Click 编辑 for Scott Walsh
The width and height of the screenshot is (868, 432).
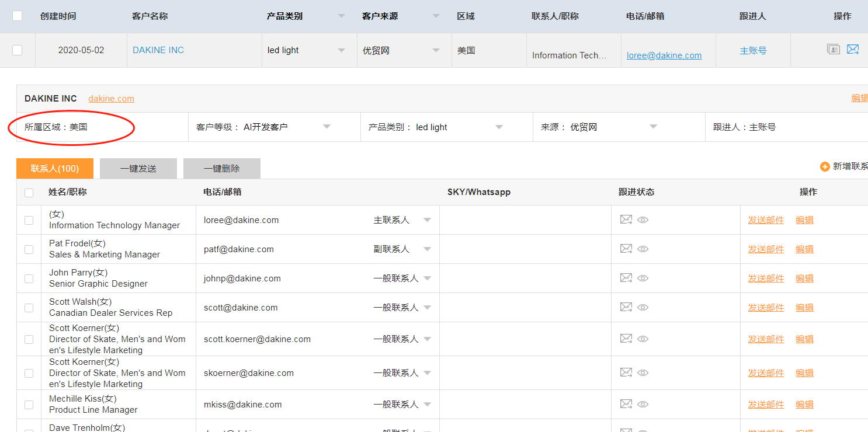click(x=805, y=308)
